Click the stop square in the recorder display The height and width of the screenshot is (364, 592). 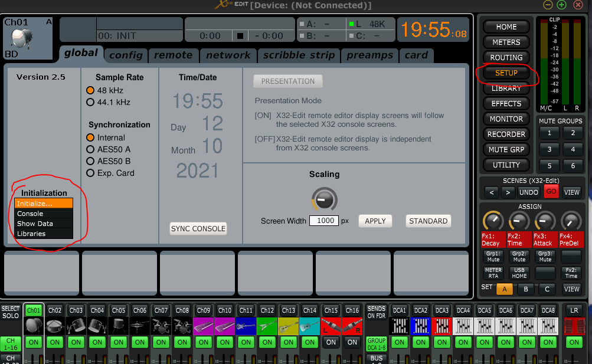coord(240,36)
